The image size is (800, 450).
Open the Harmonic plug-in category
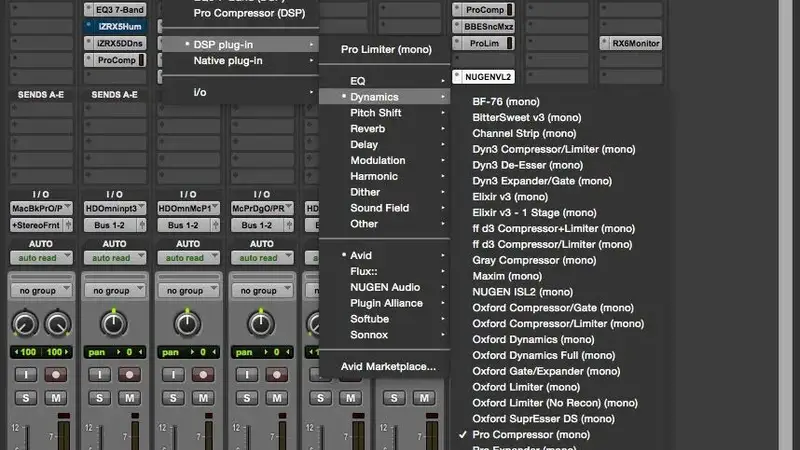(x=385, y=176)
